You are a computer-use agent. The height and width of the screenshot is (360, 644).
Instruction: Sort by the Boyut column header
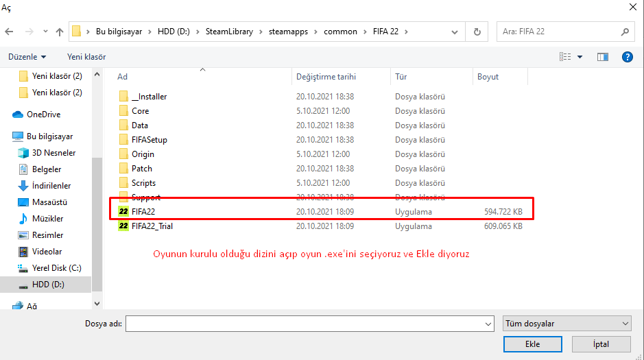[x=488, y=77]
